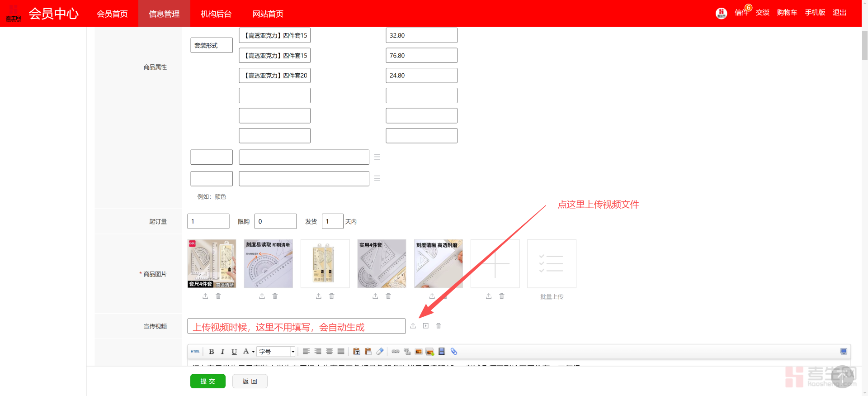
Task: Click the eraser clear-formatting icon
Action: [x=380, y=352]
